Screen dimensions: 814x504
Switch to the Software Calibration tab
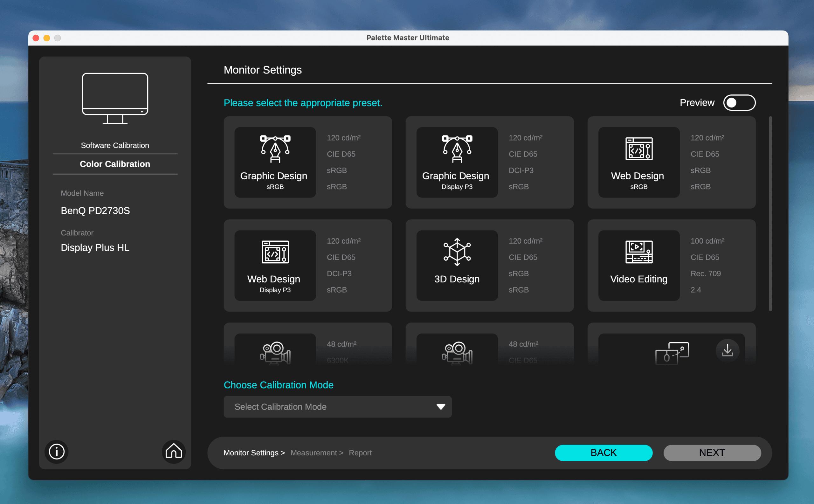click(115, 145)
